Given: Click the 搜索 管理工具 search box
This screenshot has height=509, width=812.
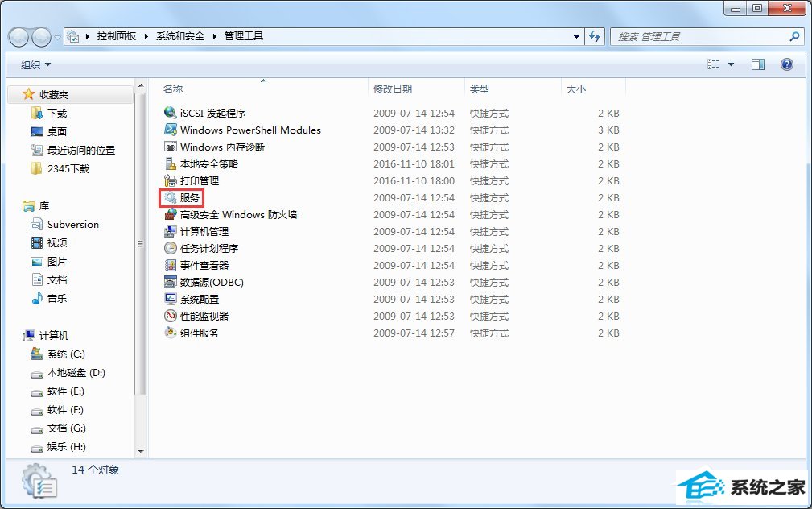Looking at the screenshot, I should 699,36.
